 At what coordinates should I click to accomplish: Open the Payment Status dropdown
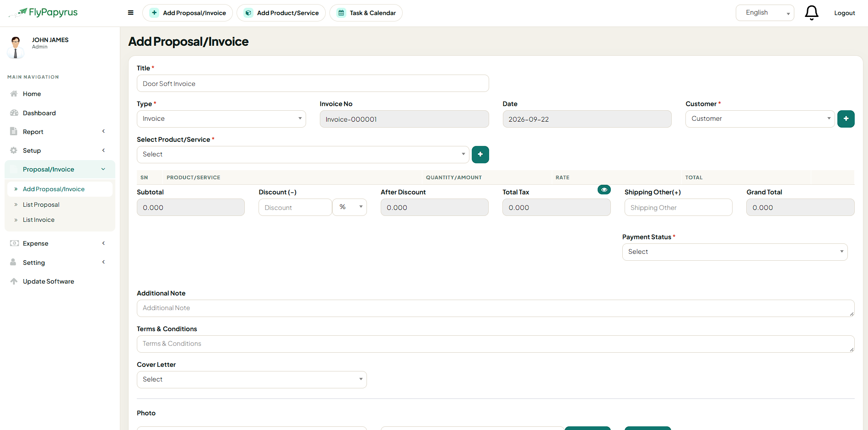735,252
